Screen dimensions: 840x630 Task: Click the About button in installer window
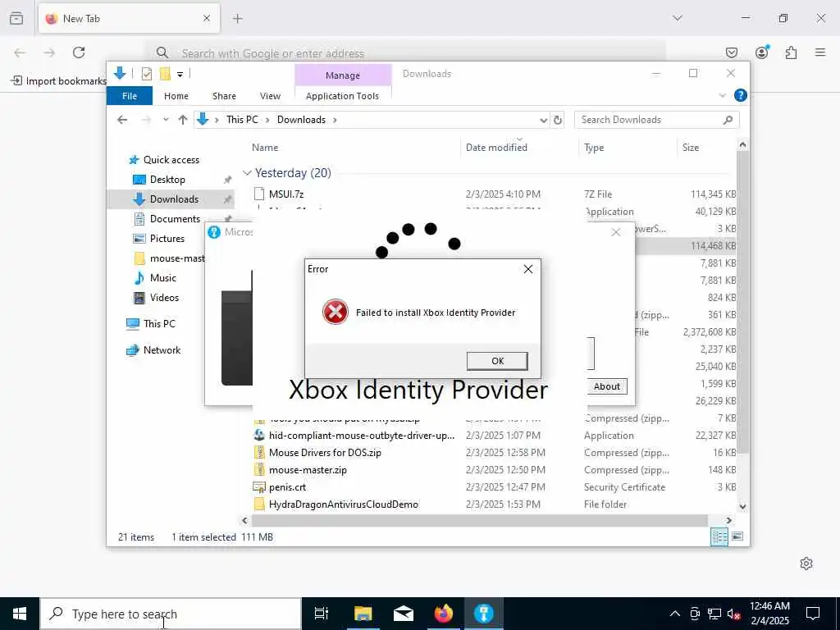point(606,386)
